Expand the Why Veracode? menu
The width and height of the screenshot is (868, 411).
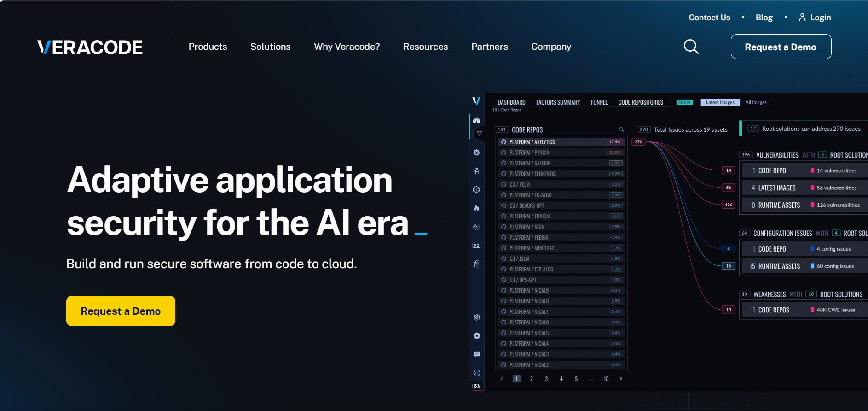coord(347,47)
